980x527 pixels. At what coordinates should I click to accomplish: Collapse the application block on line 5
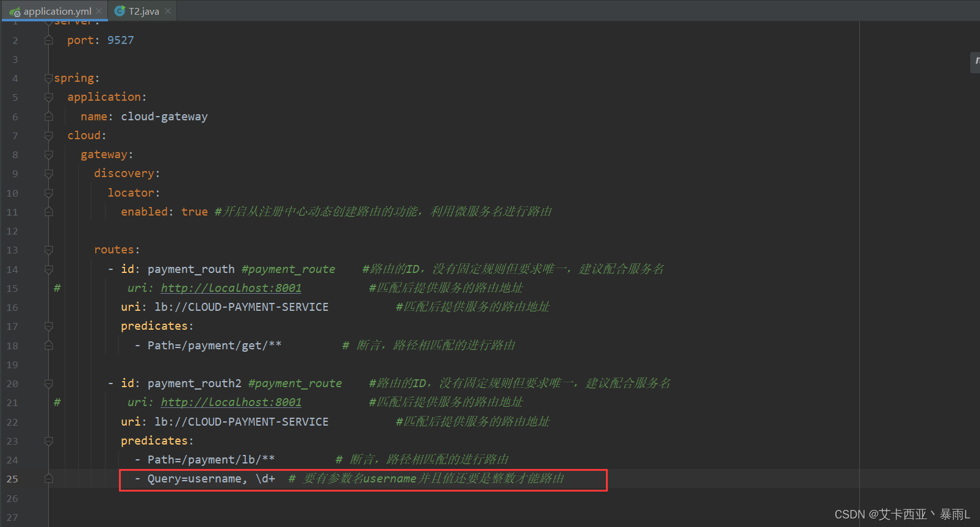tap(49, 97)
